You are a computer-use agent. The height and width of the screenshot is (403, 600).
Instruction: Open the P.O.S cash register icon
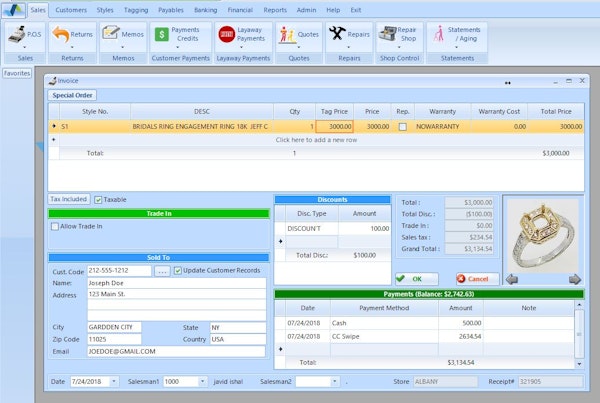tap(18, 36)
